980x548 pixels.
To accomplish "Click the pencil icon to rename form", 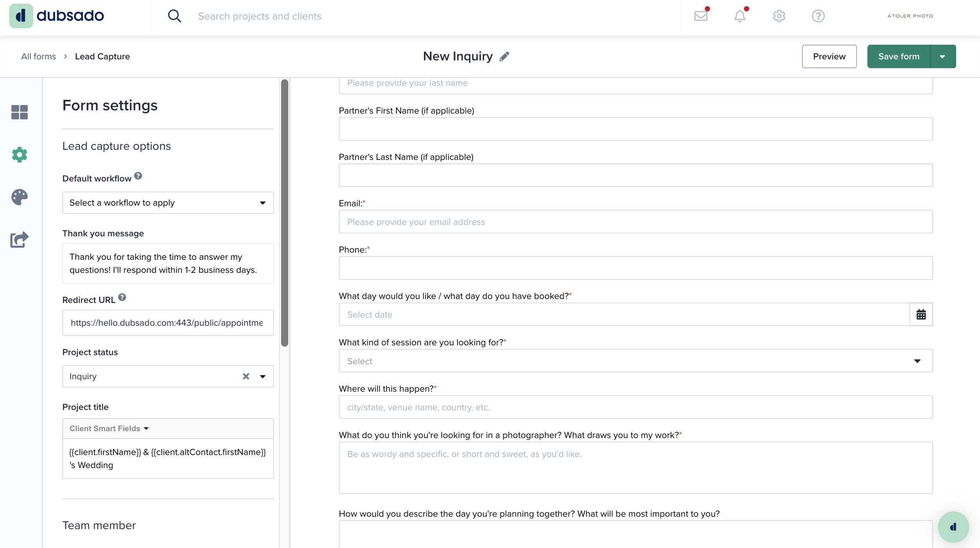I will pos(505,56).
